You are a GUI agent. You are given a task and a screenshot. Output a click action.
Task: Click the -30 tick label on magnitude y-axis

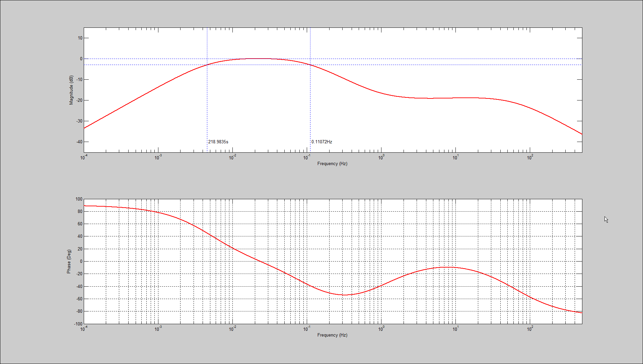point(79,121)
